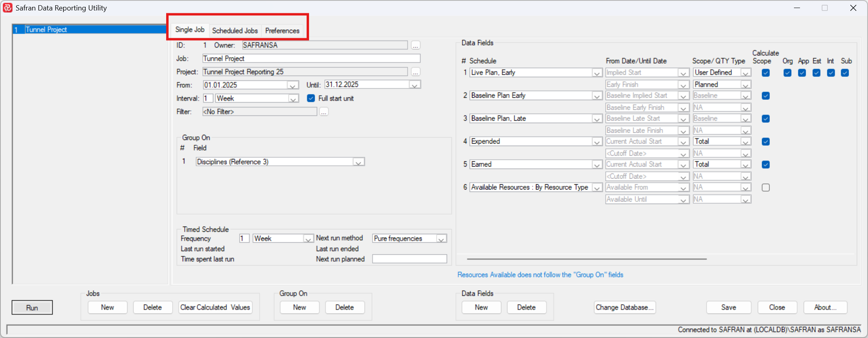This screenshot has height=338, width=868.
Task: Toggle Calculate Scope for Live Plan, Early
Action: click(766, 73)
